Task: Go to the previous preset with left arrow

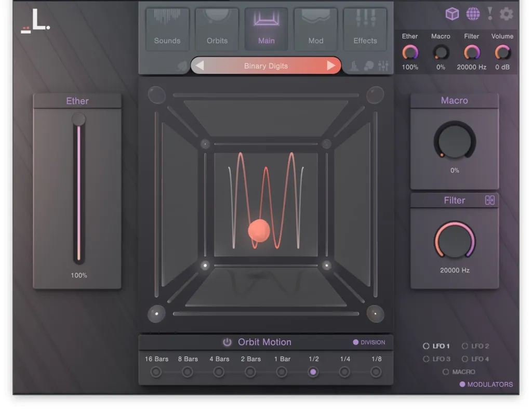Action: click(200, 66)
